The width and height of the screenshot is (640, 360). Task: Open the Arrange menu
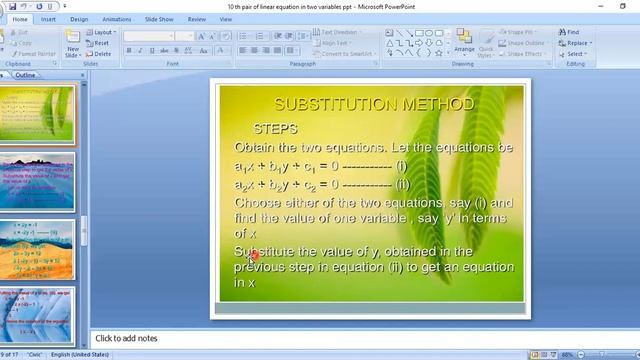[x=464, y=41]
